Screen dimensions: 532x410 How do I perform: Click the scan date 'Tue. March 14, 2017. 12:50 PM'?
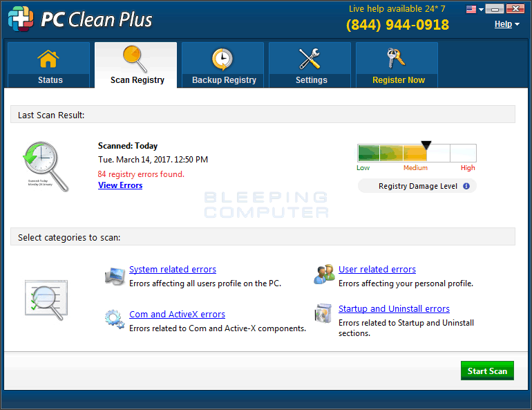coord(153,160)
